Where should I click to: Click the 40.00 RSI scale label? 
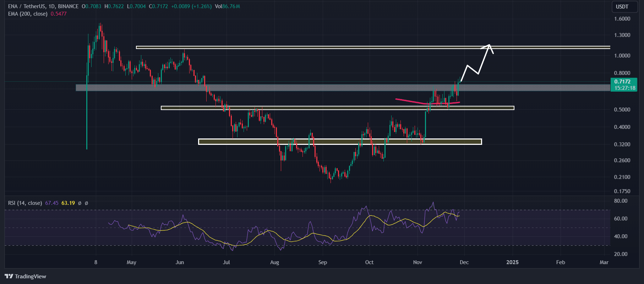point(621,236)
